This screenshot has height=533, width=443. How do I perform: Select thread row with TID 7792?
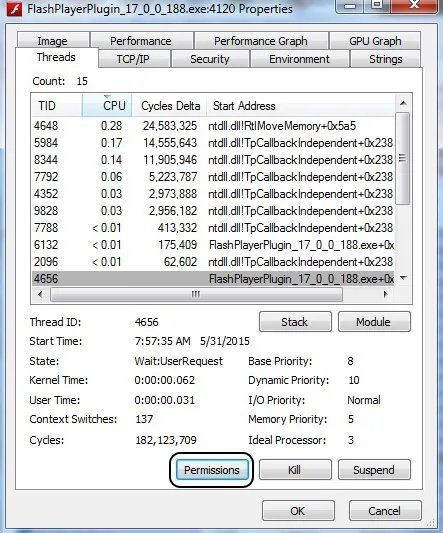coord(213,177)
